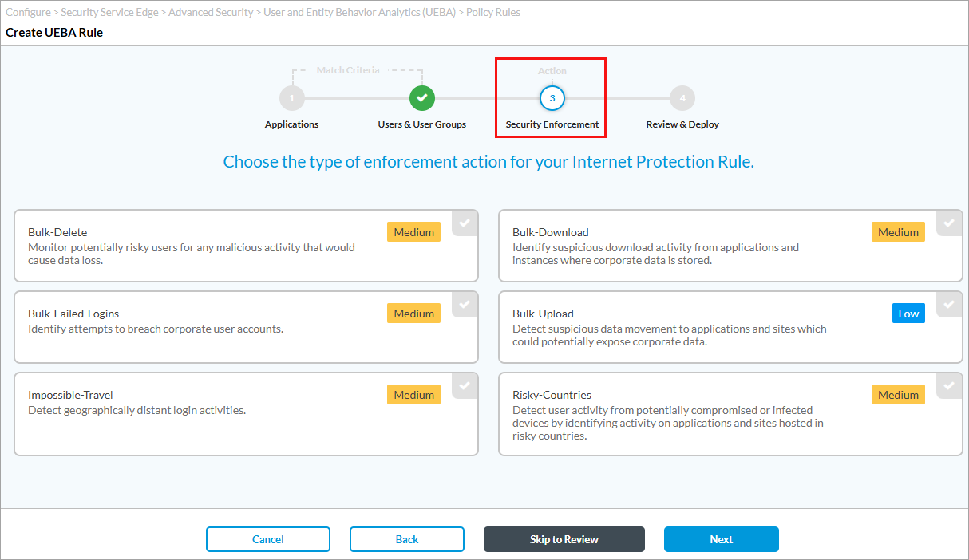Image resolution: width=969 pixels, height=560 pixels.
Task: Click the Skip to Review button
Action: [564, 539]
